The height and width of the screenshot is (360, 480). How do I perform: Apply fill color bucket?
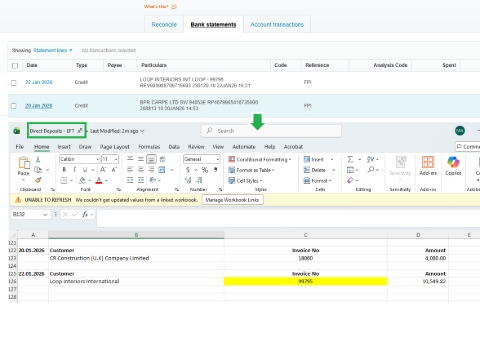[82, 180]
